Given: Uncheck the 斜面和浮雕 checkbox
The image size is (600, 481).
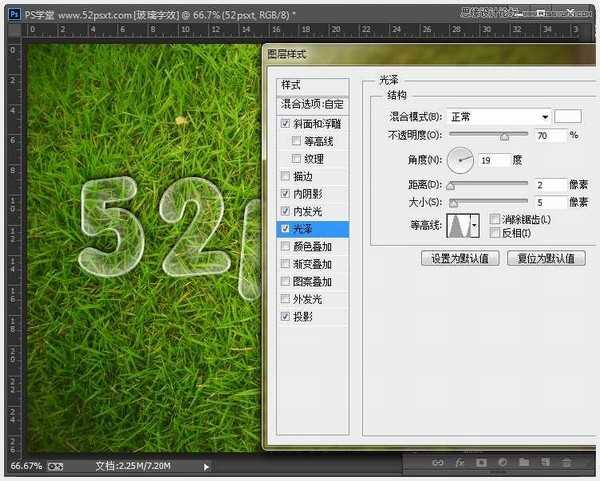Looking at the screenshot, I should tap(286, 123).
